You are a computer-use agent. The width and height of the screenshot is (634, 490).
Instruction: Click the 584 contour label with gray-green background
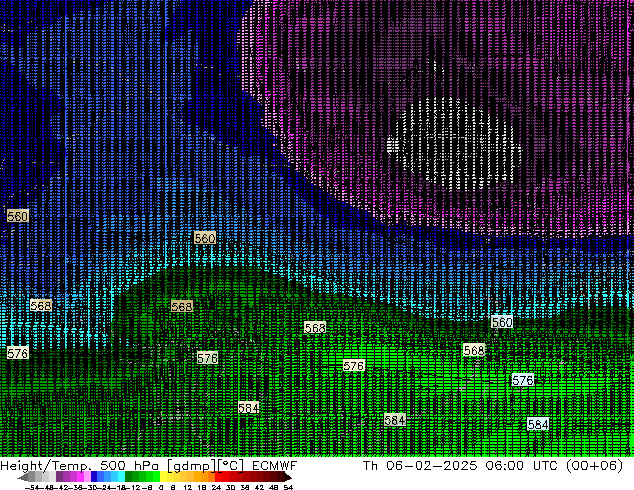(x=395, y=420)
